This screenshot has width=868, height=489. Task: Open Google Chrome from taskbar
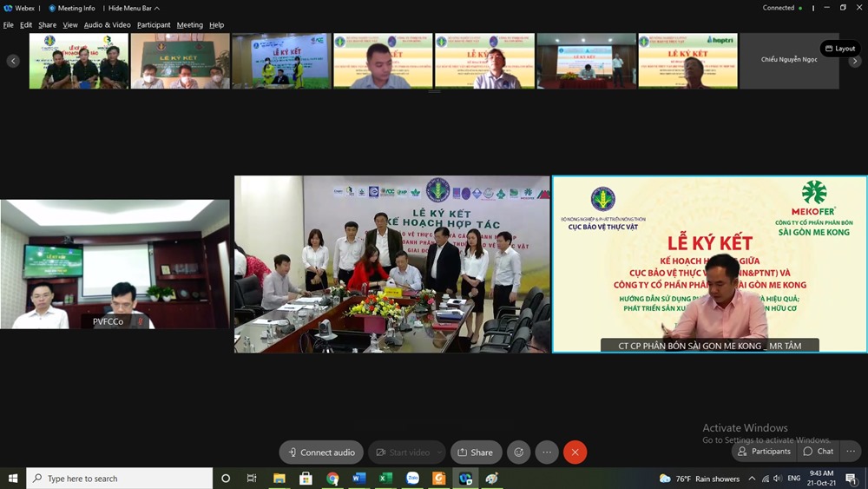pos(332,479)
